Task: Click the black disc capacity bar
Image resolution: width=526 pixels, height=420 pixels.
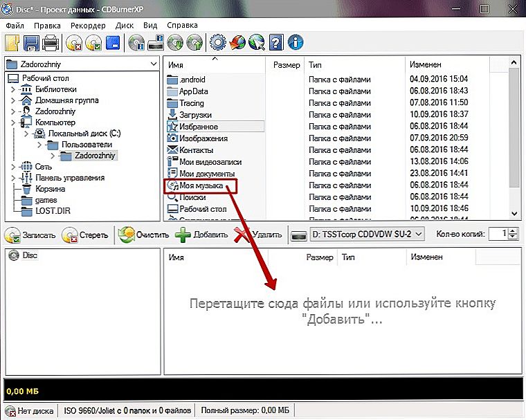Action: point(263,389)
